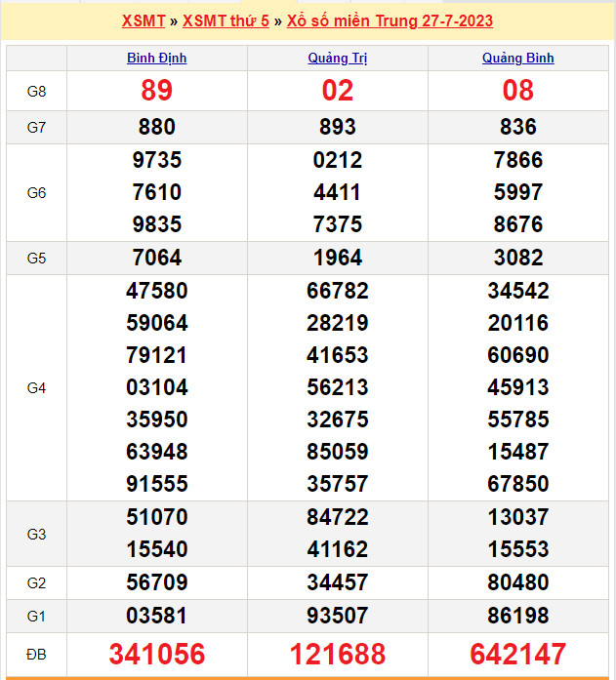
Task: Click the G2 result 80480
Action: (x=517, y=582)
